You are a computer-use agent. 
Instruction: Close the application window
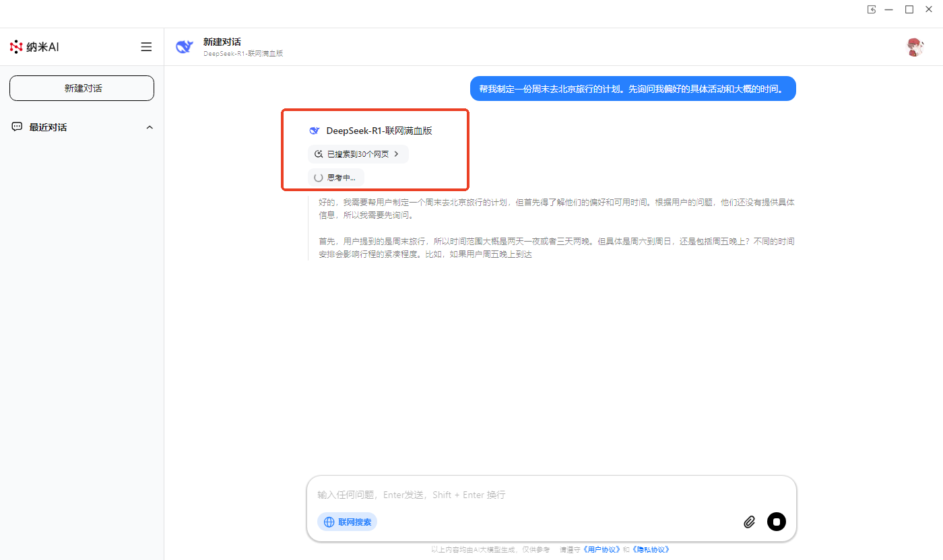tap(929, 9)
